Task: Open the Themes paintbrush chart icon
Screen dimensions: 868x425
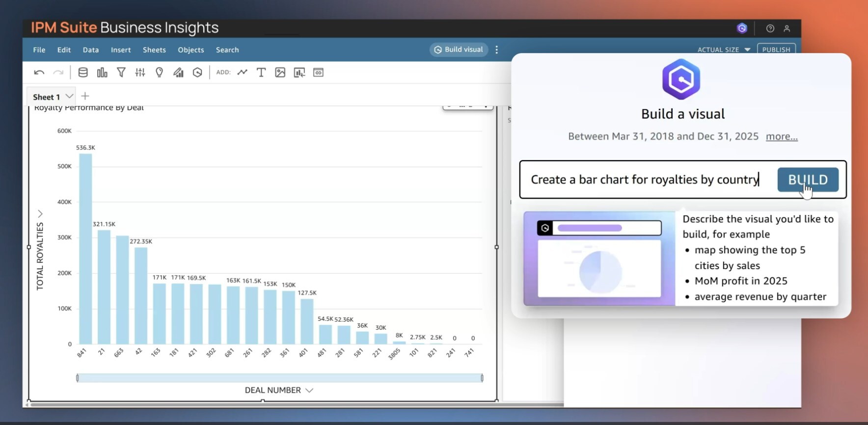Action: tap(178, 73)
